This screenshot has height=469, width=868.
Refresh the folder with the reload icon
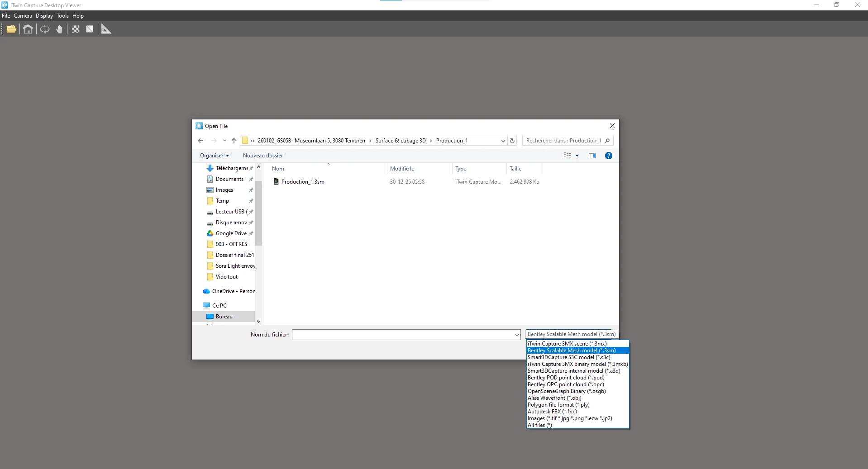[x=512, y=141]
